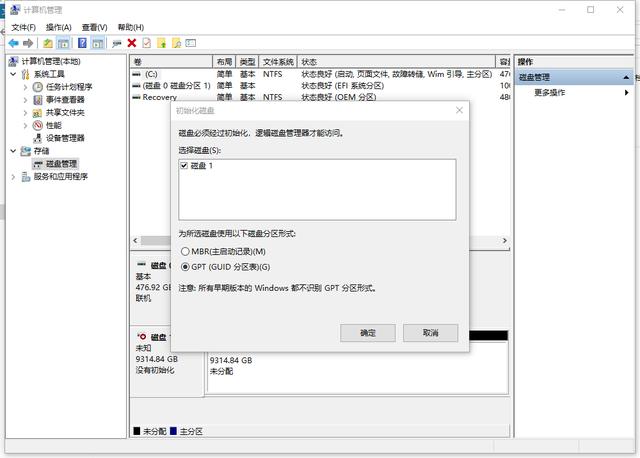This screenshot has width=640, height=458.
Task: Click the 设备管理器 icon
Action: coord(38,138)
